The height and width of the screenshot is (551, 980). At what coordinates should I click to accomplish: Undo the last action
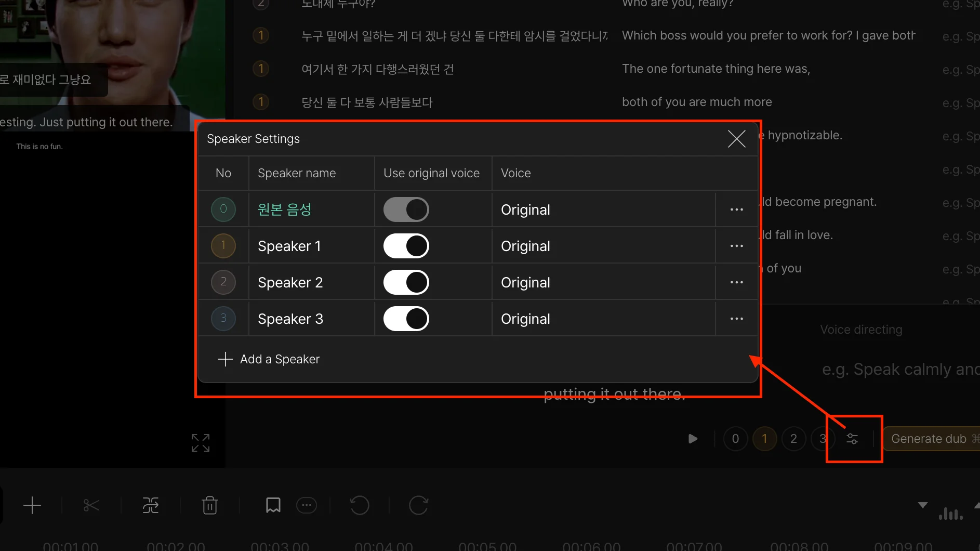point(359,505)
